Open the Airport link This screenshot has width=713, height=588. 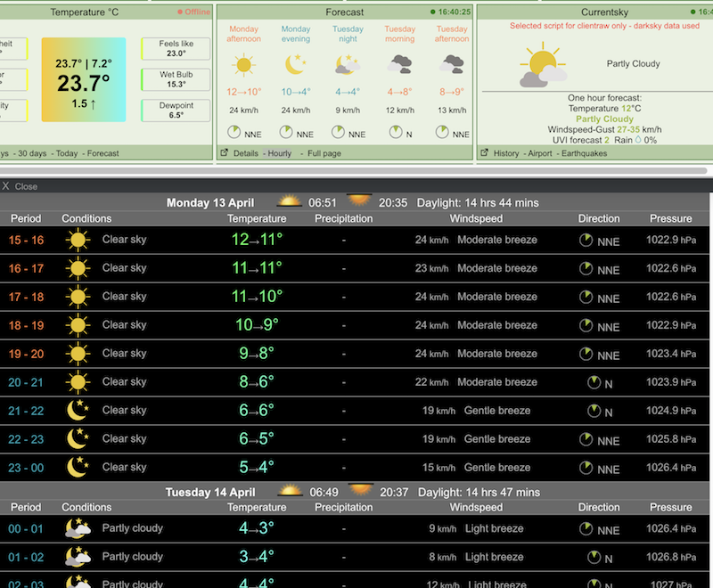540,153
